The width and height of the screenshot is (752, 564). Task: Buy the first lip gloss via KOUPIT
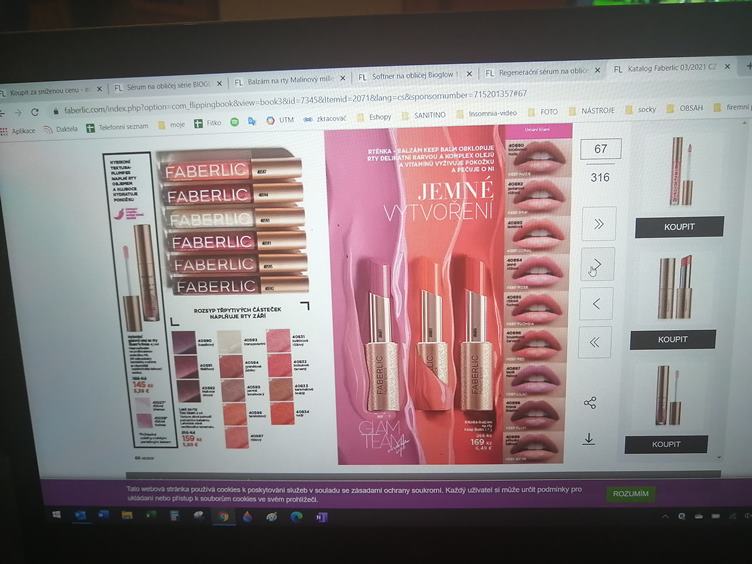(x=679, y=227)
